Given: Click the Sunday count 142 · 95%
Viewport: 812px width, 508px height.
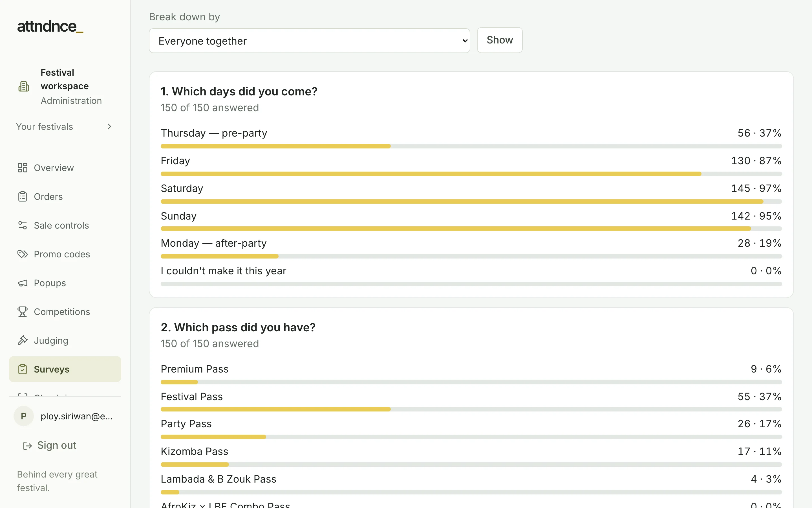Looking at the screenshot, I should [x=756, y=216].
